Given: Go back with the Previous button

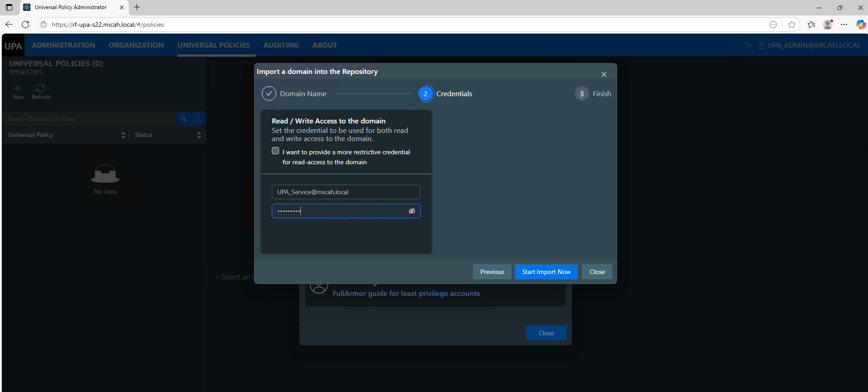Looking at the screenshot, I should point(492,272).
